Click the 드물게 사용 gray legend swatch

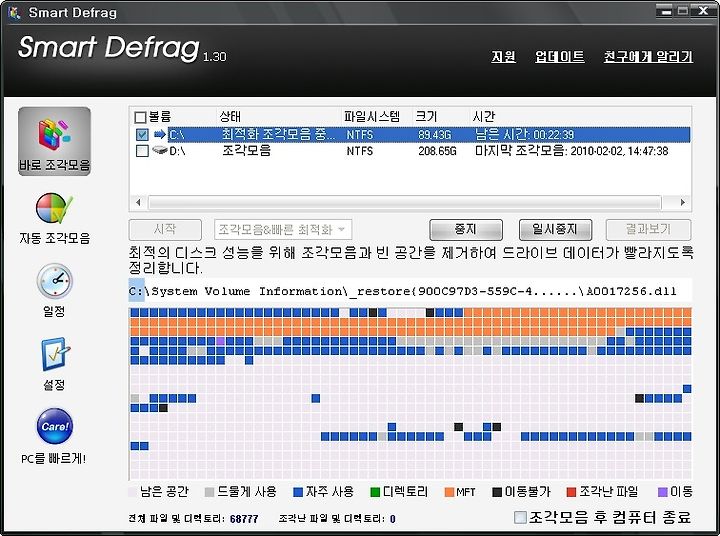tap(209, 492)
